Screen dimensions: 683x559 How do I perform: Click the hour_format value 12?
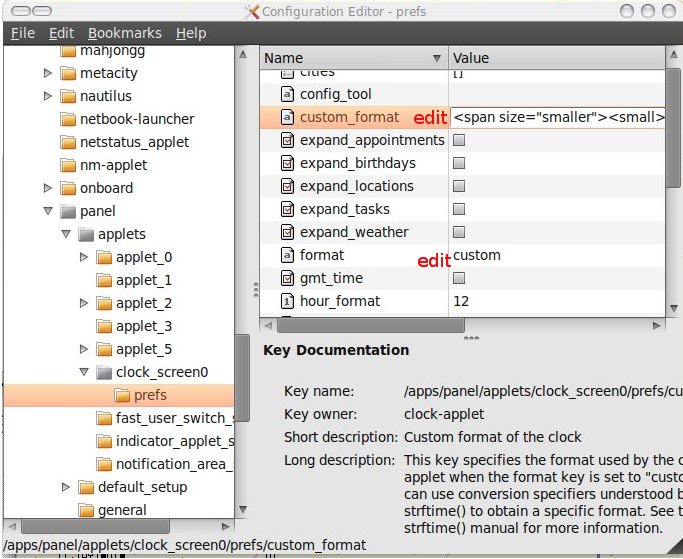(461, 301)
